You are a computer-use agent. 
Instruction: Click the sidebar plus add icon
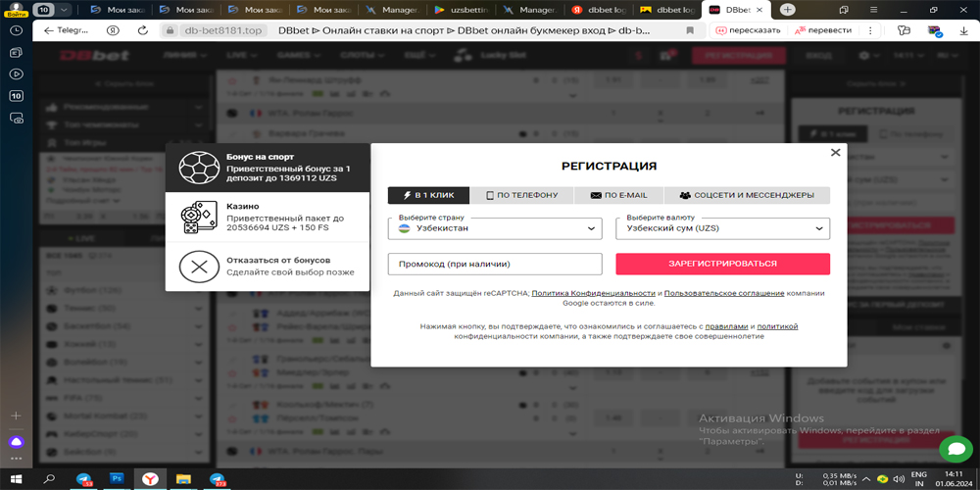click(x=17, y=416)
